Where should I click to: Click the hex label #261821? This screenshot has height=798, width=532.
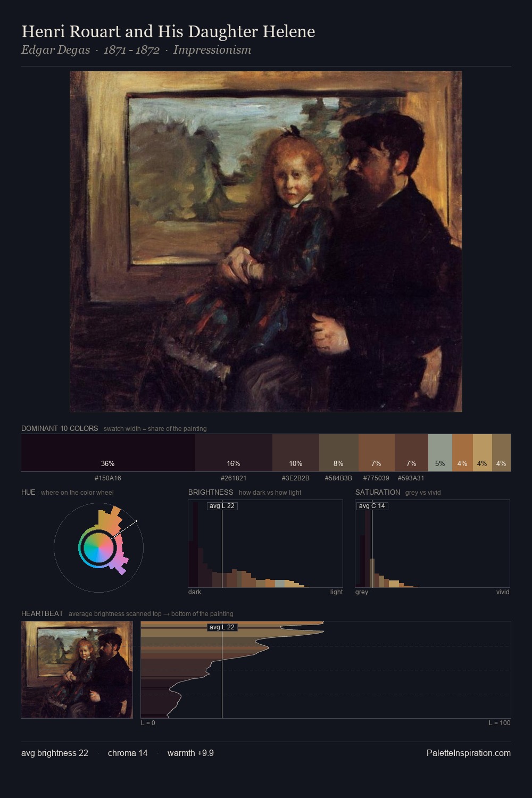coord(234,478)
